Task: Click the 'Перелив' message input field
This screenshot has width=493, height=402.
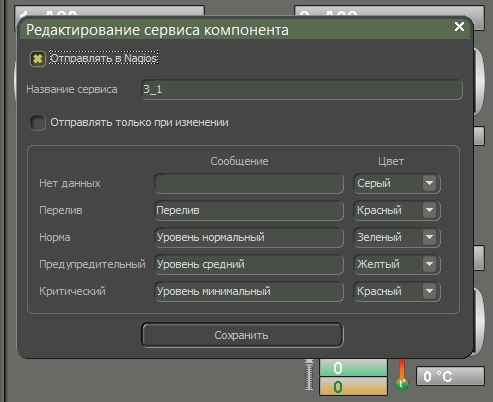Action: click(249, 210)
